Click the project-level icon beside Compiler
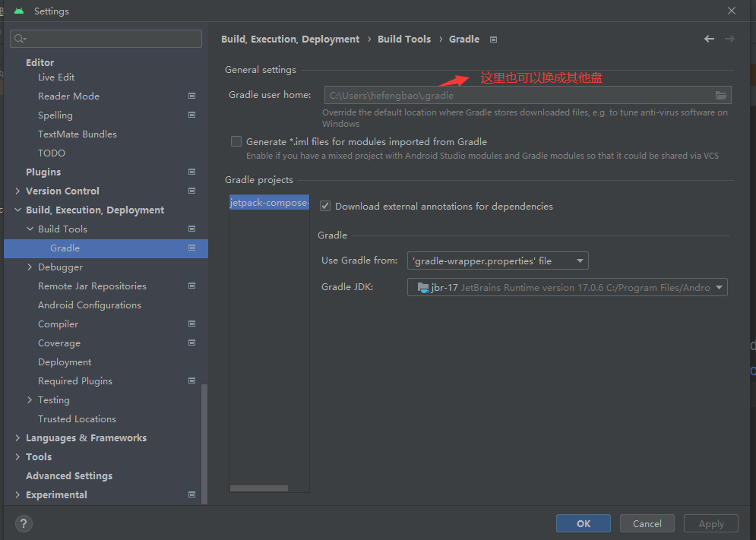 point(192,324)
